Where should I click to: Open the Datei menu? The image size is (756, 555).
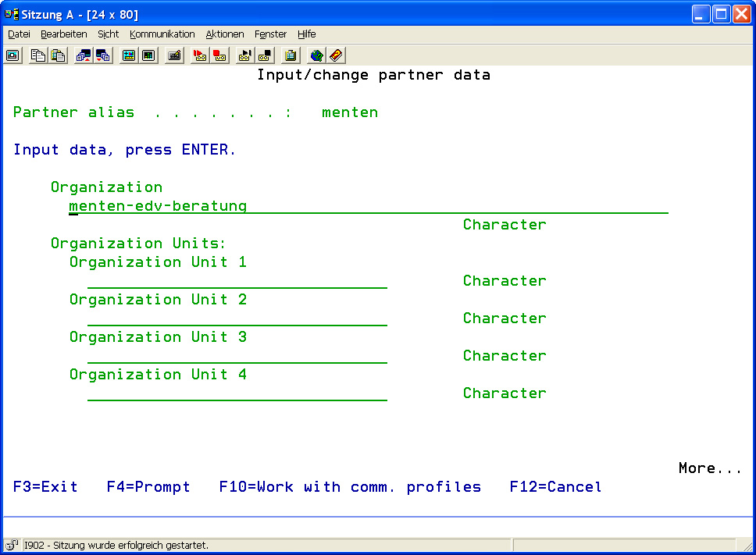coord(19,34)
